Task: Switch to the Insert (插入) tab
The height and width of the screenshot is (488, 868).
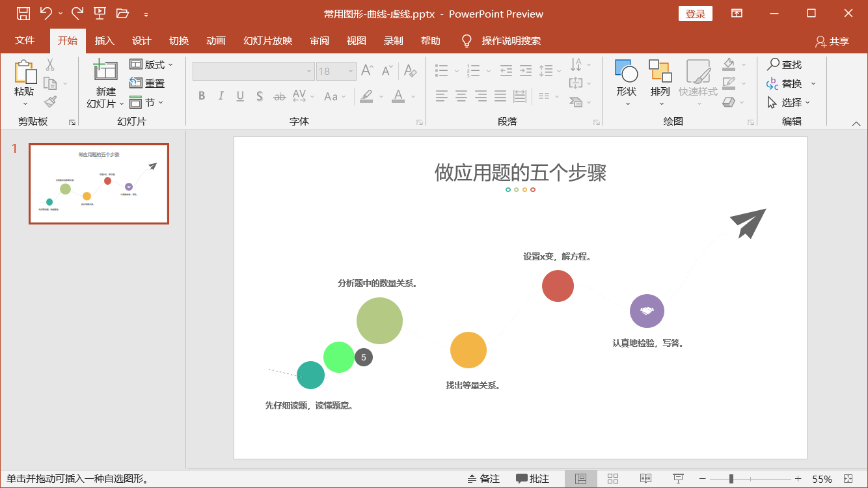Action: 104,40
